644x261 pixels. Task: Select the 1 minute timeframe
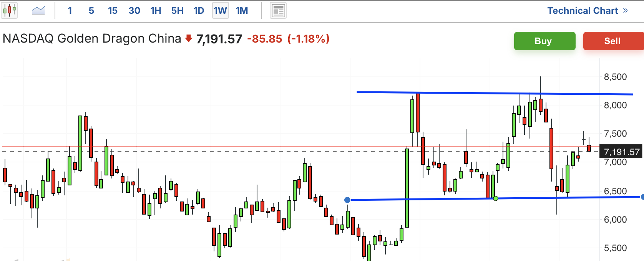pos(70,11)
